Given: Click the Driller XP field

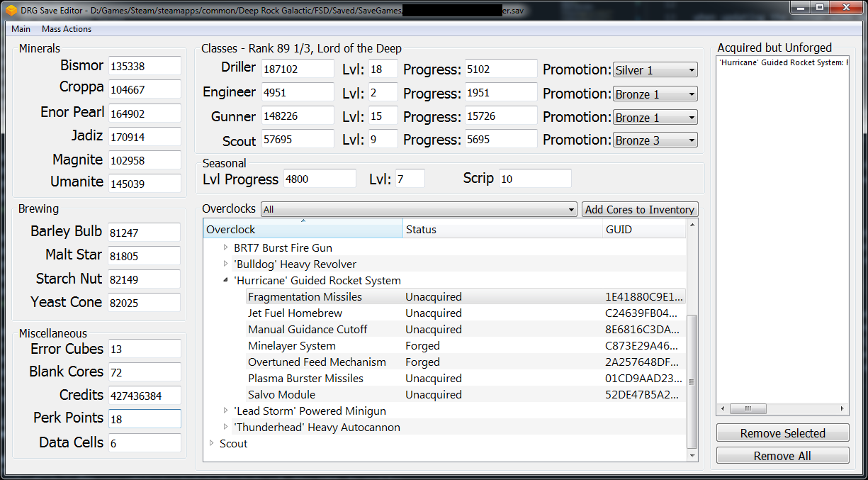Looking at the screenshot, I should (297, 69).
